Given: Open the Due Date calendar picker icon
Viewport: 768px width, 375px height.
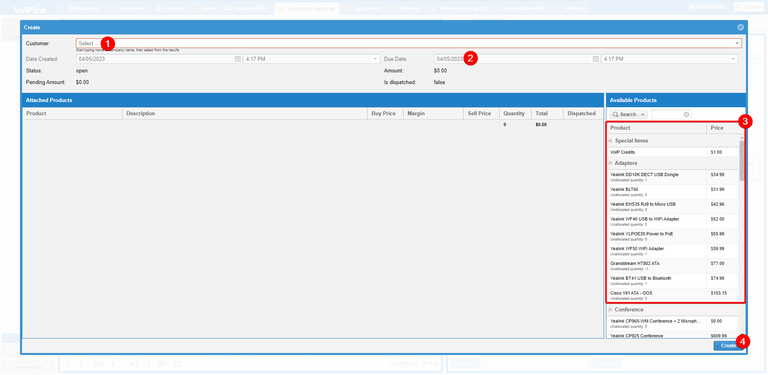Looking at the screenshot, I should click(596, 59).
